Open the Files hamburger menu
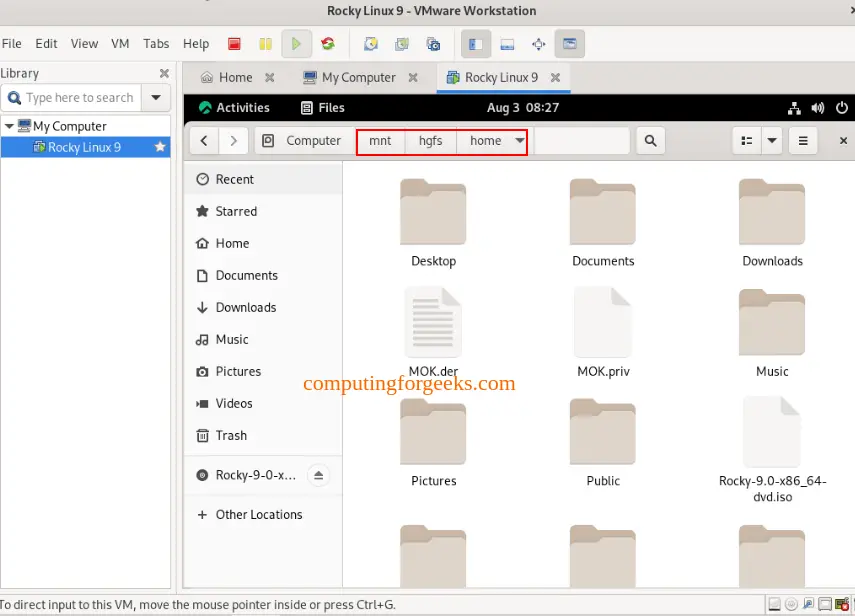Viewport: 855px width, 616px height. (803, 141)
